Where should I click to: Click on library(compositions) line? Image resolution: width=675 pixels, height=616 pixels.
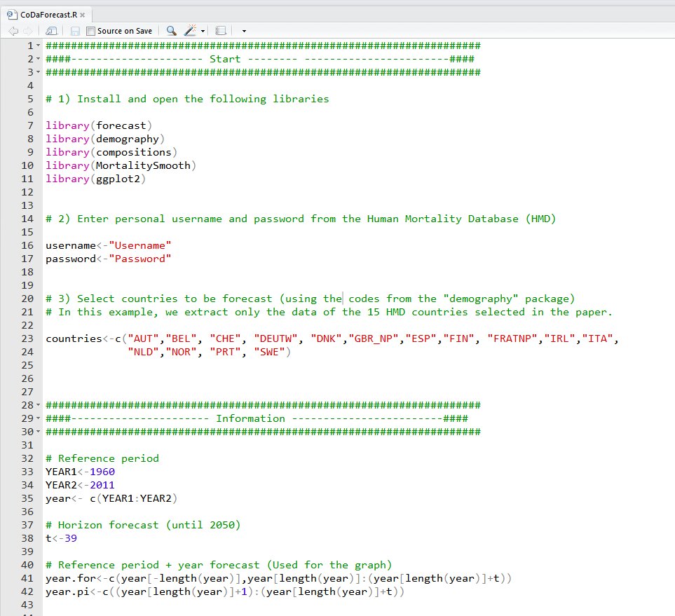pos(111,152)
